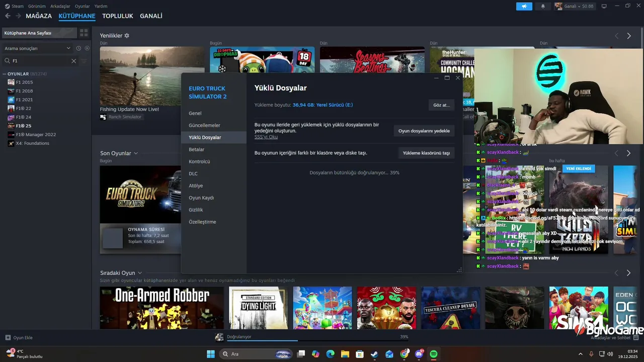Click Windows taskbar search box Ara
Screen dimensions: 644x362
click(257, 354)
